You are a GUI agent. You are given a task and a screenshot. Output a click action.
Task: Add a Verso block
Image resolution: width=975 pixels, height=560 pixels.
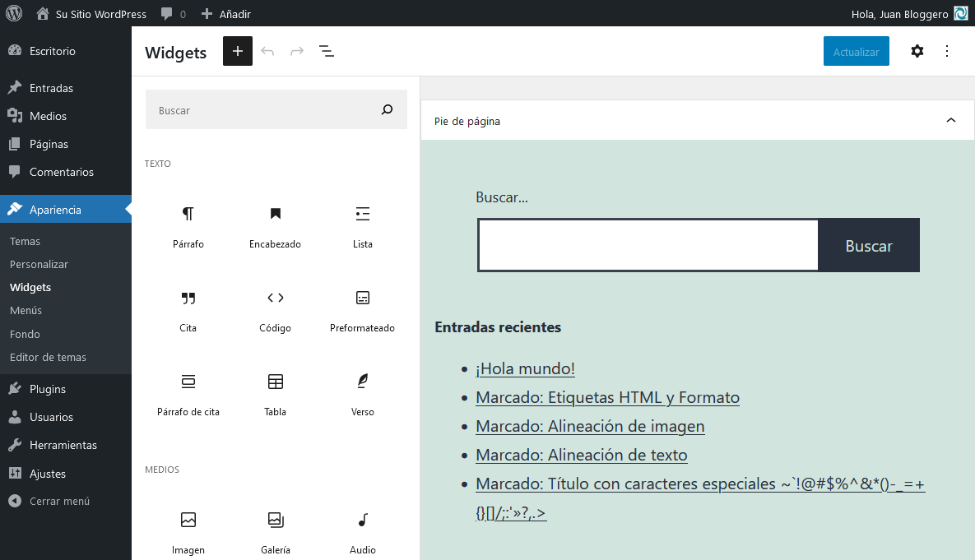362,388
